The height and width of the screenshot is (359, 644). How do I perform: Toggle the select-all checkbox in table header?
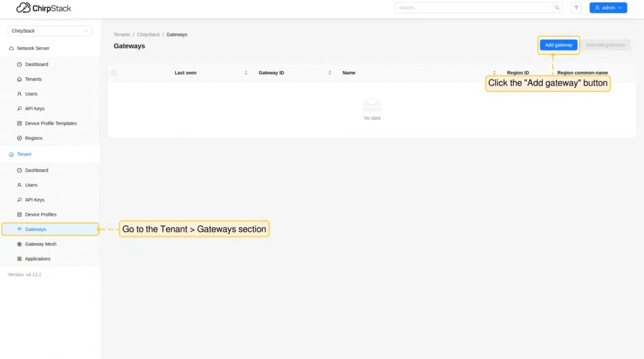[114, 73]
